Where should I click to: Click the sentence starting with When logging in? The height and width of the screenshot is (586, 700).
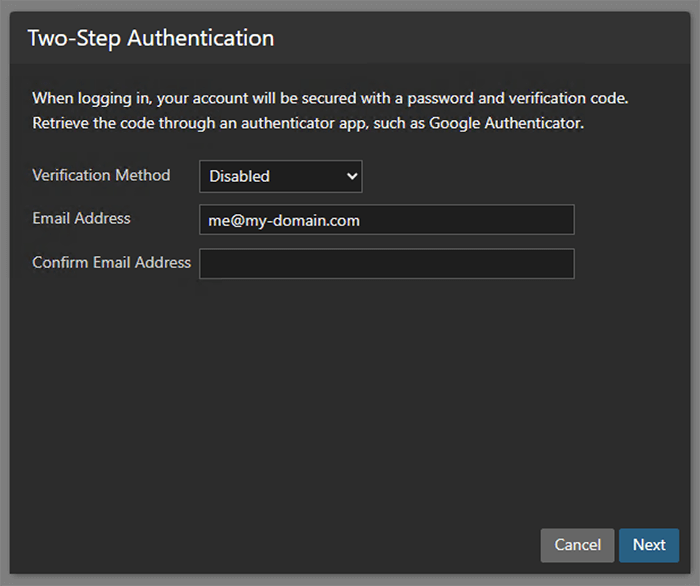[330, 98]
